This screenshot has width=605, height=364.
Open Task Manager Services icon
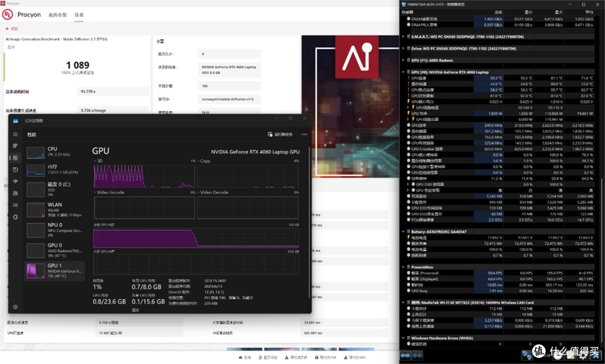tap(16, 217)
